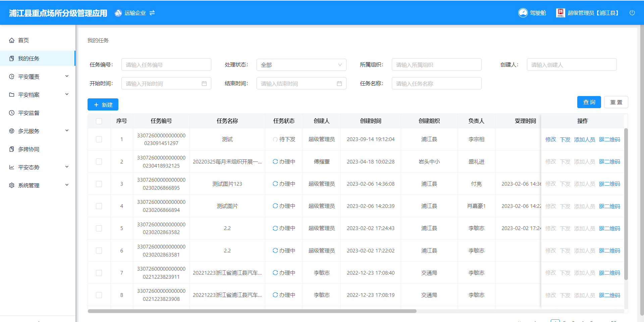
Task: Click the 办理中 status icon in row 7
Action: pos(275,273)
